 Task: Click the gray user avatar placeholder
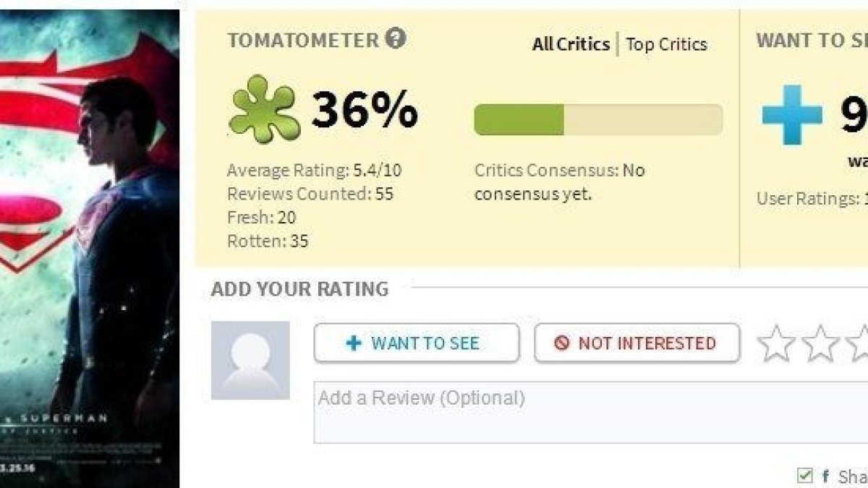250,360
